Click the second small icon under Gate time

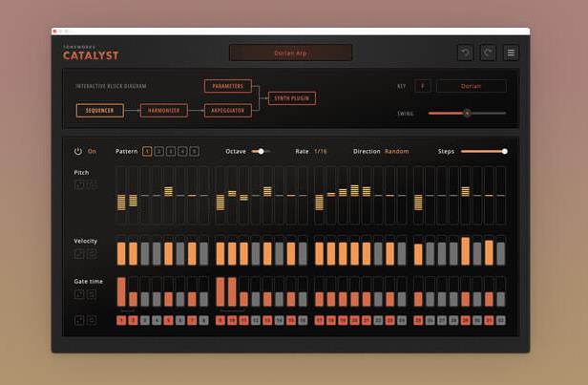coord(92,294)
